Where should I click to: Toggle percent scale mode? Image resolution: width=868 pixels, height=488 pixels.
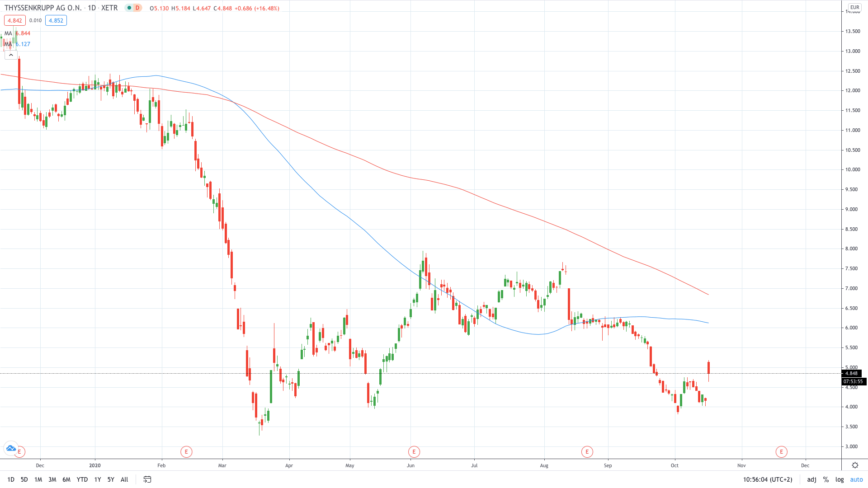826,479
